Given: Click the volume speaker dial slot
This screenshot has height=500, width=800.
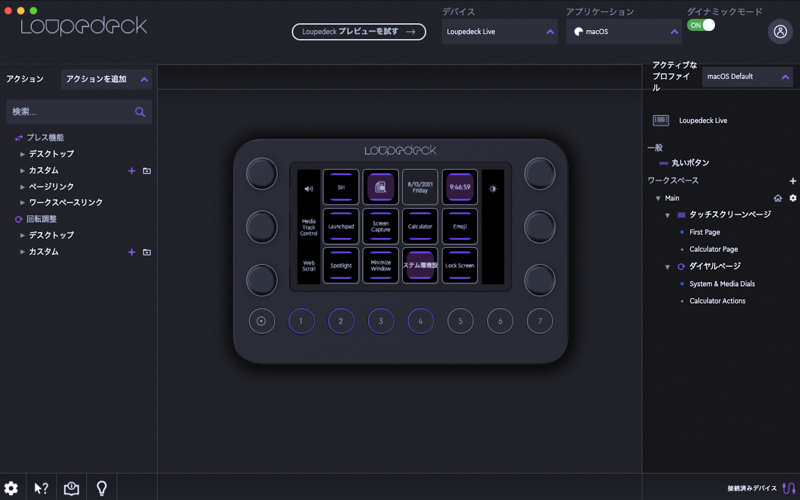Looking at the screenshot, I should (x=309, y=188).
